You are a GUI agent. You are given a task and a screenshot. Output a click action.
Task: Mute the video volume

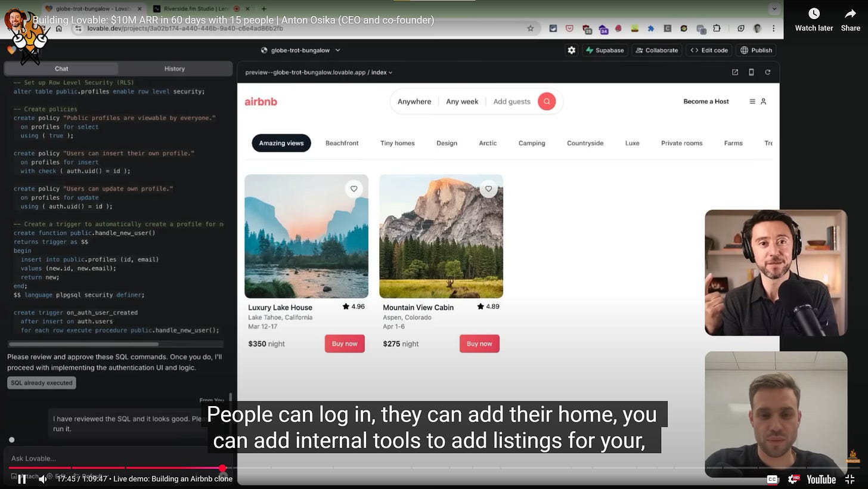pyautogui.click(x=43, y=479)
